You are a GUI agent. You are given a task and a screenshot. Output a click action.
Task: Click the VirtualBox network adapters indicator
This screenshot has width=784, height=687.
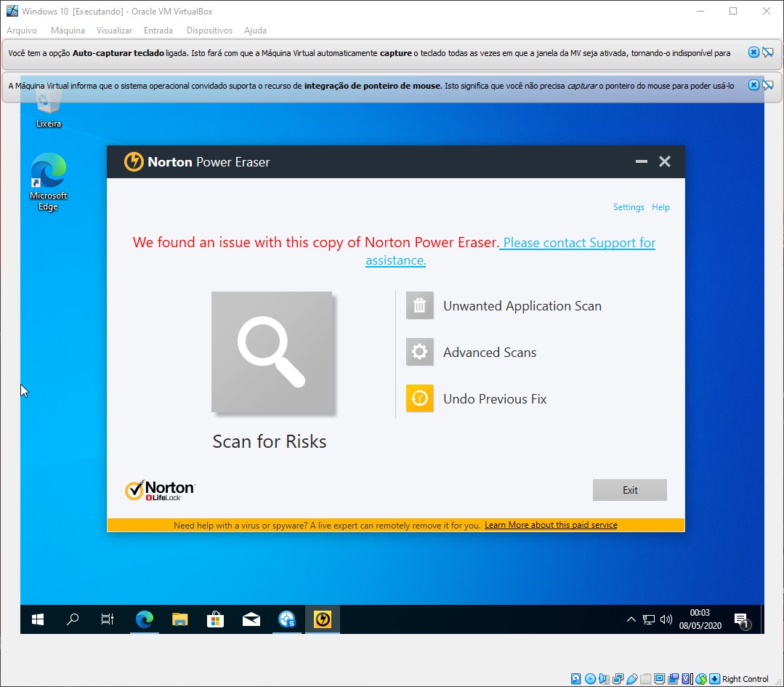coord(618,678)
